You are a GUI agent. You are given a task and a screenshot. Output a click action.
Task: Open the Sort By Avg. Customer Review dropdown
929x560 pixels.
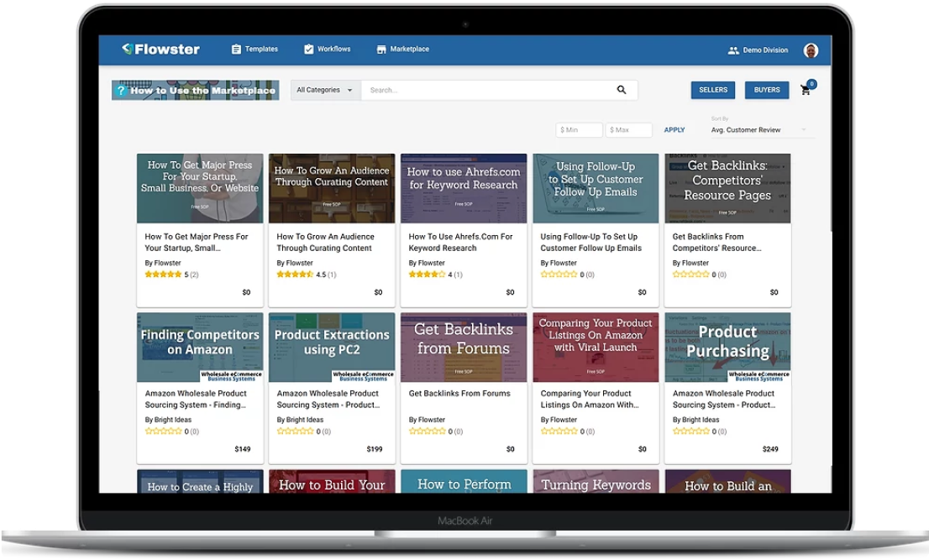761,128
